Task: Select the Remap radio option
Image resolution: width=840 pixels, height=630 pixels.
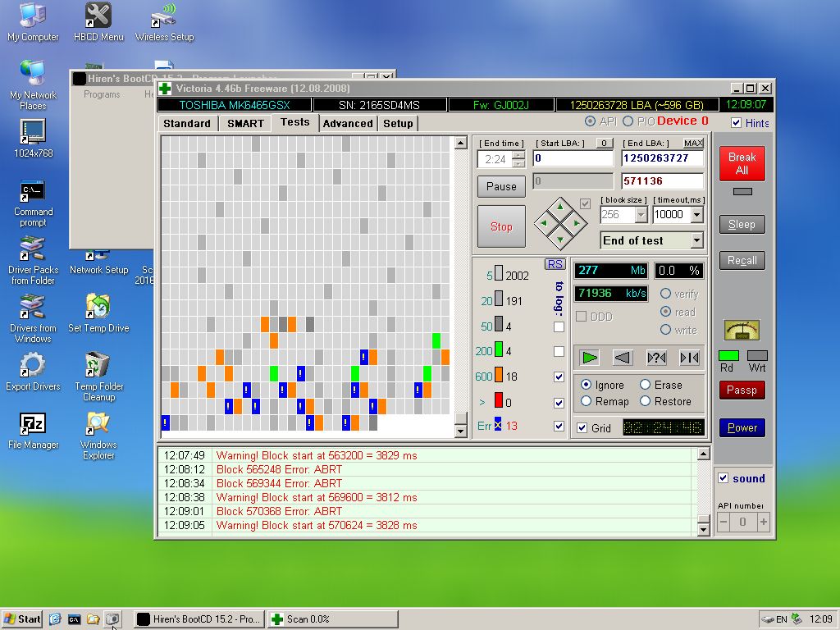Action: pyautogui.click(x=586, y=401)
